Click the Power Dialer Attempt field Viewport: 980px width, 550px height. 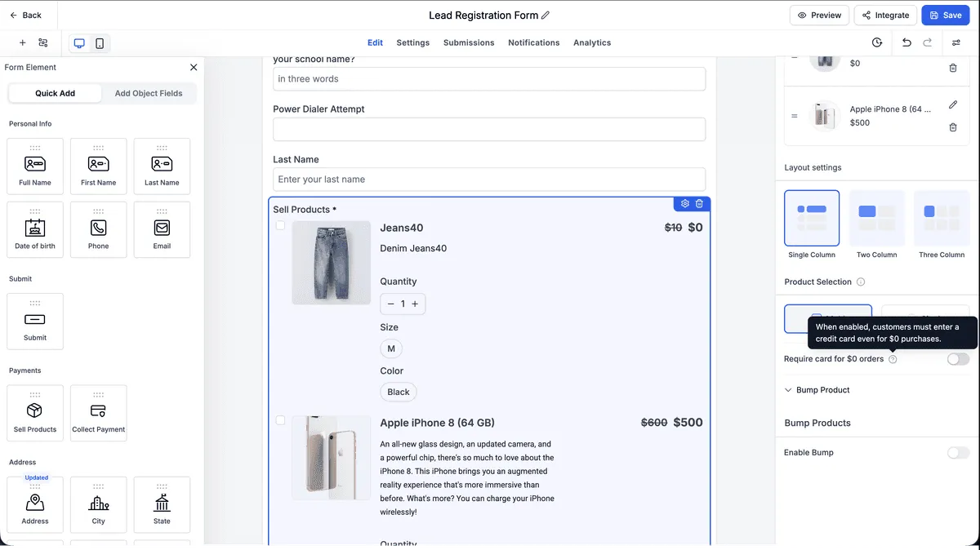coord(489,129)
